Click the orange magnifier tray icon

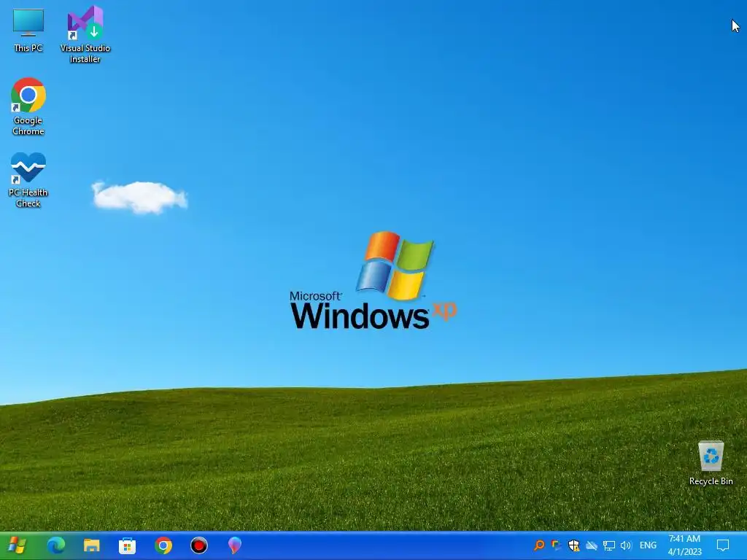pyautogui.click(x=539, y=545)
